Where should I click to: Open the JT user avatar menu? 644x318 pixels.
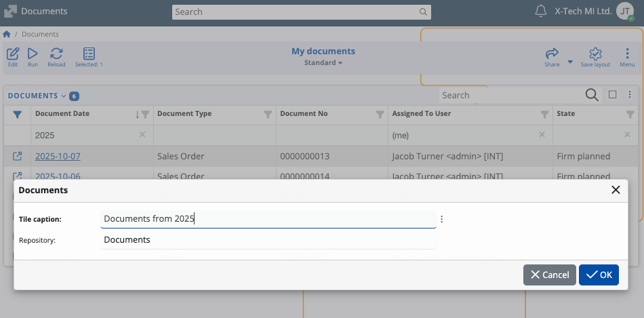click(624, 12)
